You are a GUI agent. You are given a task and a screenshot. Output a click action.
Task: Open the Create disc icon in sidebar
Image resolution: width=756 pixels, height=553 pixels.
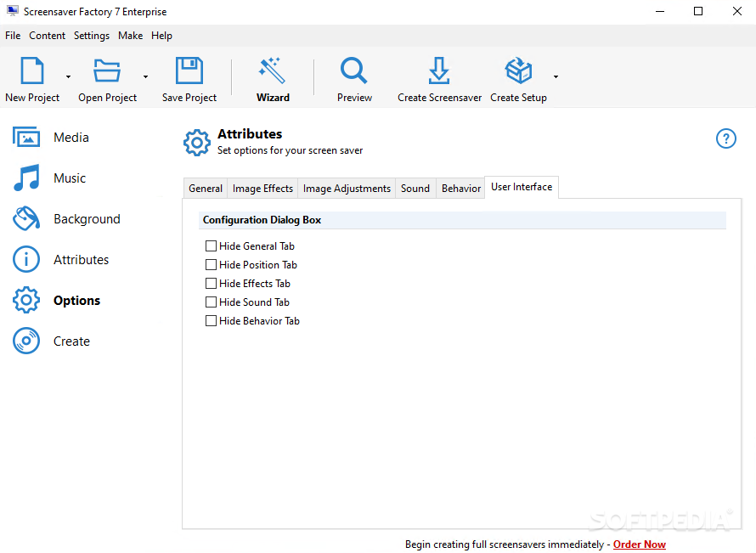pos(26,341)
